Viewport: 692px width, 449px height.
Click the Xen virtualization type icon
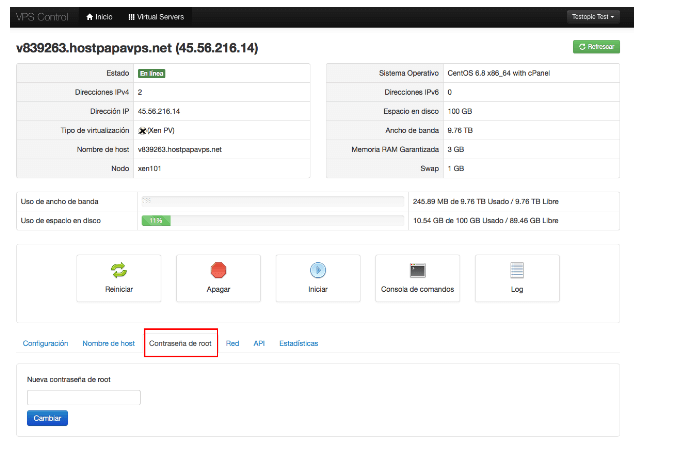tap(142, 131)
